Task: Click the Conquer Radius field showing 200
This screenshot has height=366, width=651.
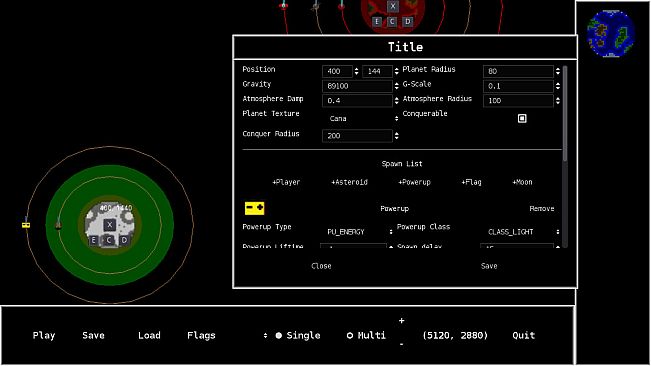Action: [x=357, y=136]
